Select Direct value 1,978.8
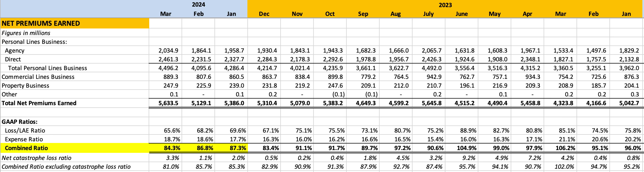The image size is (644, 172). point(366,59)
